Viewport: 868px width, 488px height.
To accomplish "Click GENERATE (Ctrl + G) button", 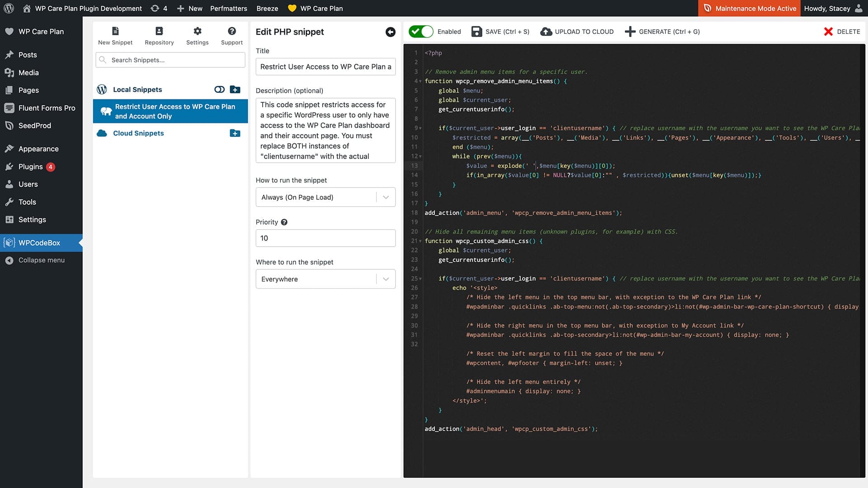I will (662, 32).
